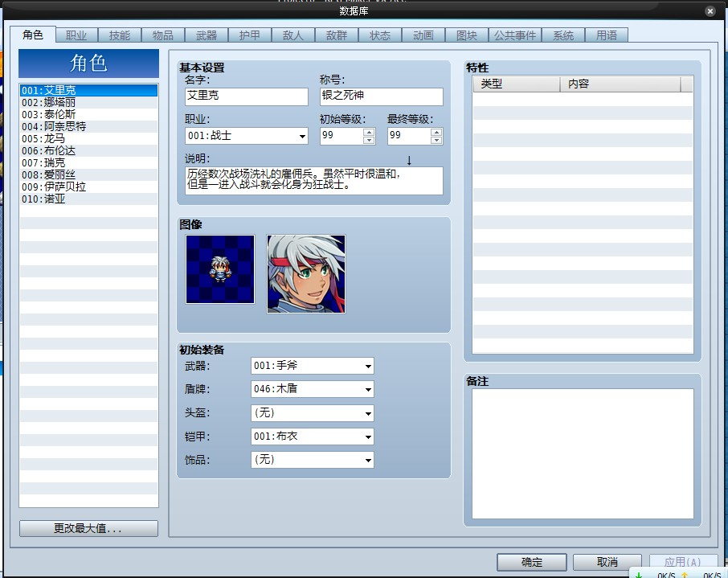Click into the 备注 notes text area
The height and width of the screenshot is (578, 728).
tap(583, 453)
